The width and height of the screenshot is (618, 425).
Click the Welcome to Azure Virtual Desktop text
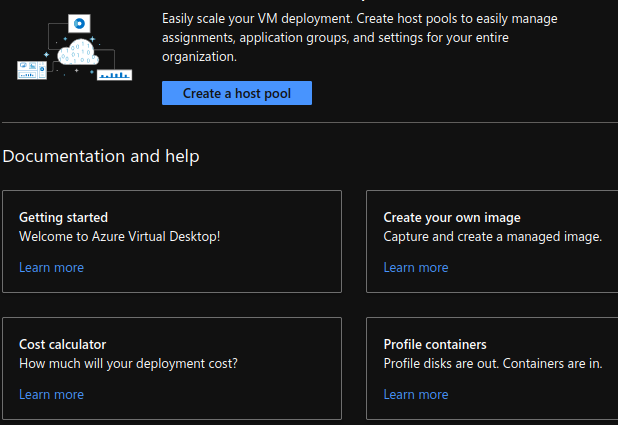tap(119, 237)
